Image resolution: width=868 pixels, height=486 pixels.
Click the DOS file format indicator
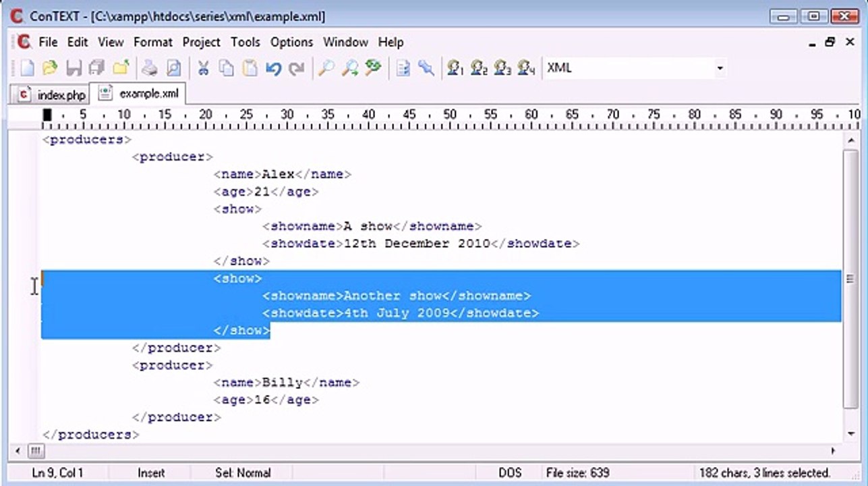[510, 473]
